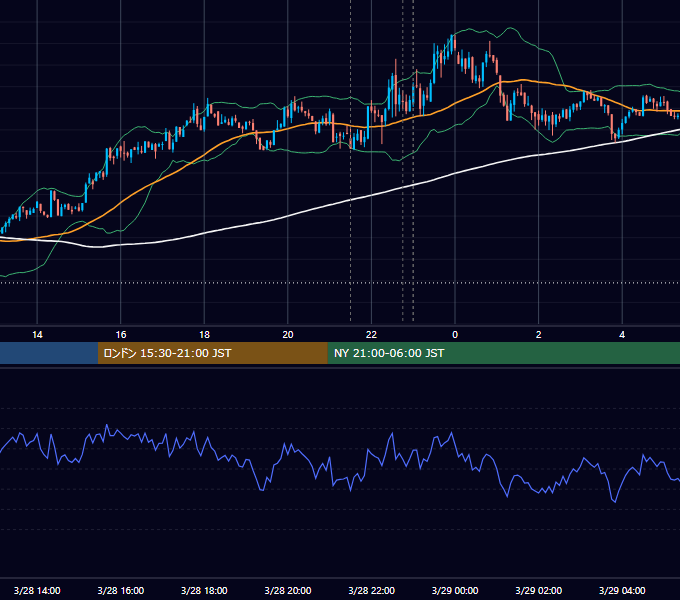Click the 3/28 22:00 date label
Image resolution: width=680 pixels, height=600 pixels.
[372, 590]
